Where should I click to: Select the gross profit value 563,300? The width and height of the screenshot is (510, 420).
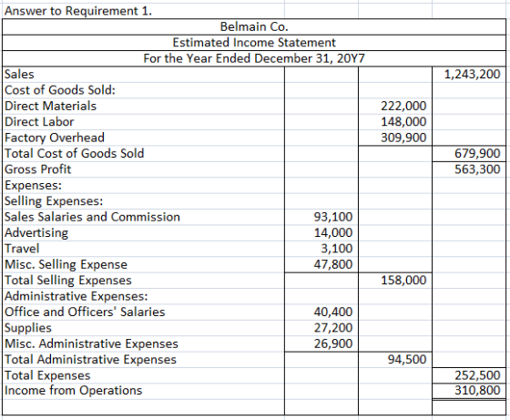477,169
